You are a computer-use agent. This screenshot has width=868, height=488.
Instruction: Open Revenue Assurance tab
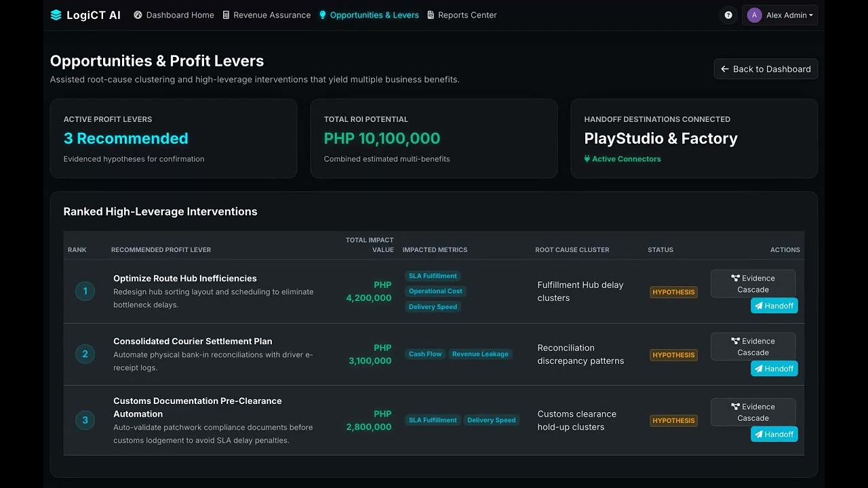coord(267,15)
